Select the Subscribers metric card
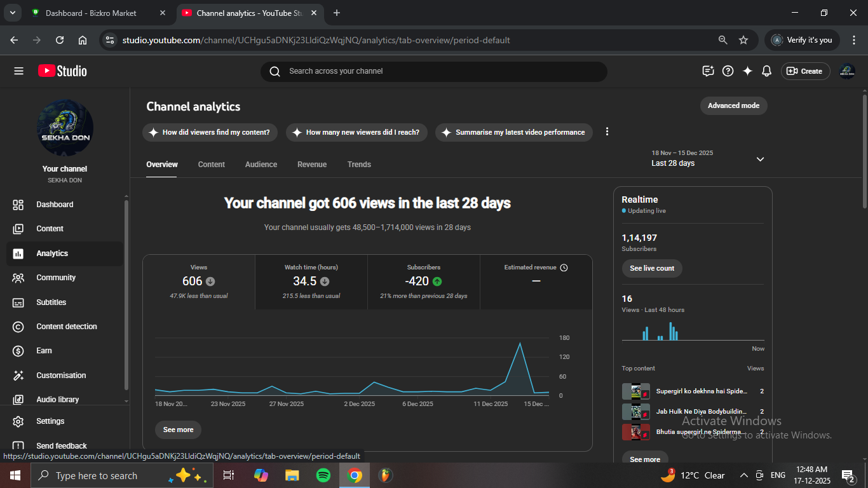The image size is (868, 488). [423, 281]
